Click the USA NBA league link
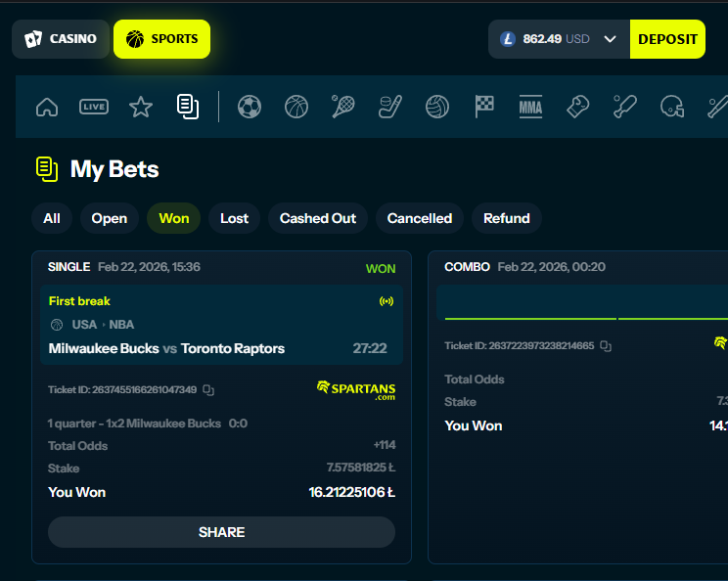This screenshot has height=581, width=728. pyautogui.click(x=103, y=325)
